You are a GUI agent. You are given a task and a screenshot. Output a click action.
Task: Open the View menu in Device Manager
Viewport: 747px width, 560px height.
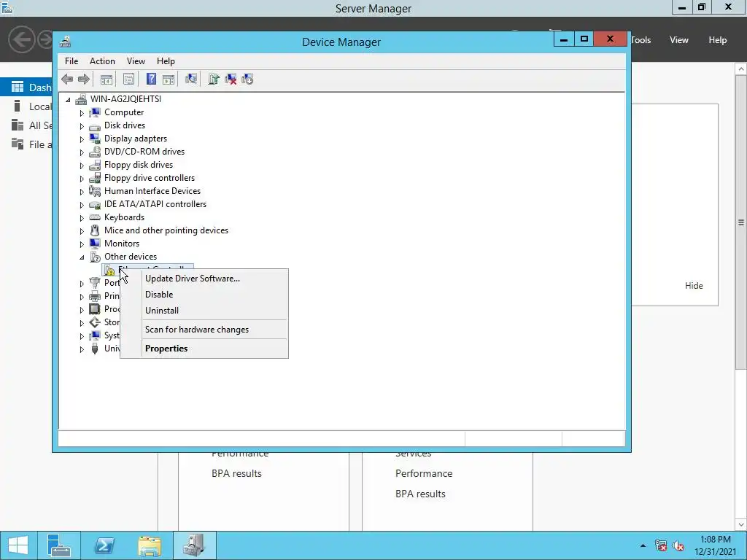point(136,61)
